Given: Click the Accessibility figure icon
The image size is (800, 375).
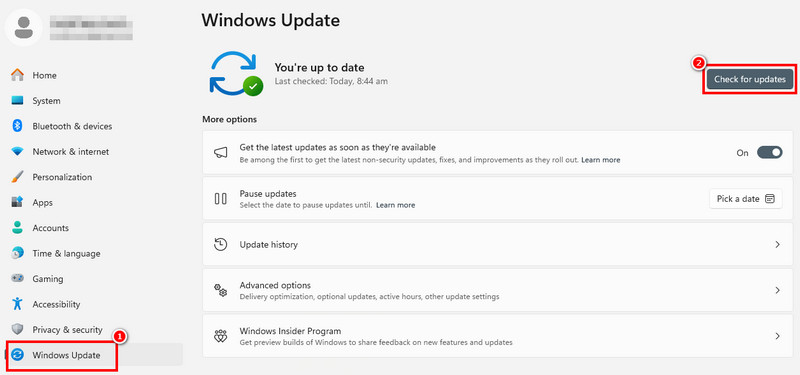Looking at the screenshot, I should [18, 304].
